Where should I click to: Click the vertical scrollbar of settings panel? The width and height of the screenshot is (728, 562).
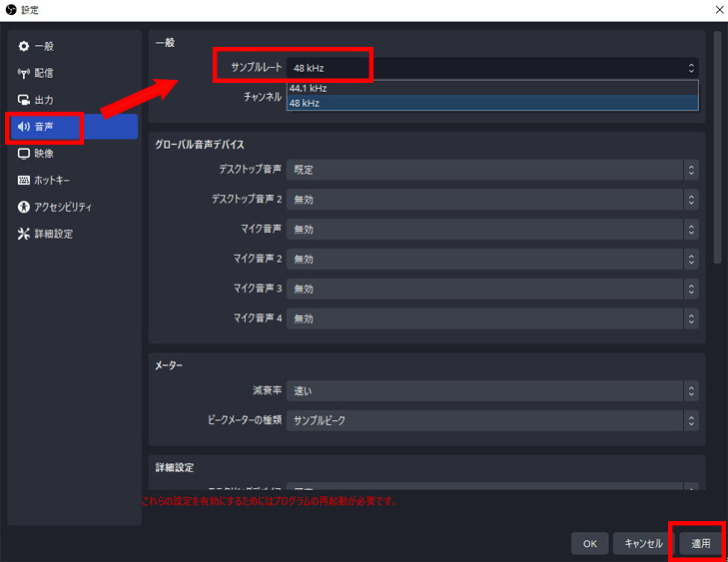pos(717,147)
